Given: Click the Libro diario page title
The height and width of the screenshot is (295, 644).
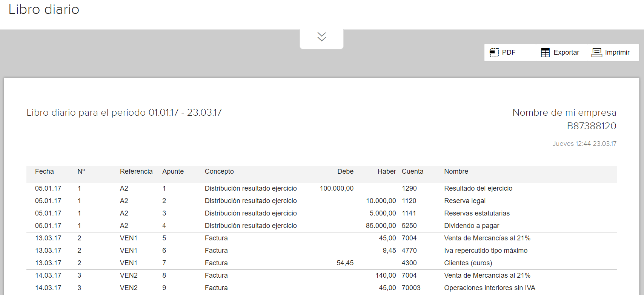Looking at the screenshot, I should tap(44, 9).
